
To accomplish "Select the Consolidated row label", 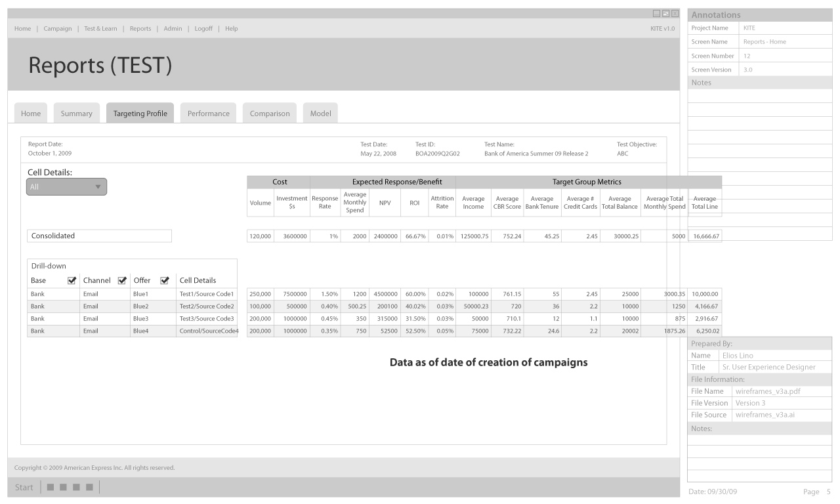I will [99, 236].
